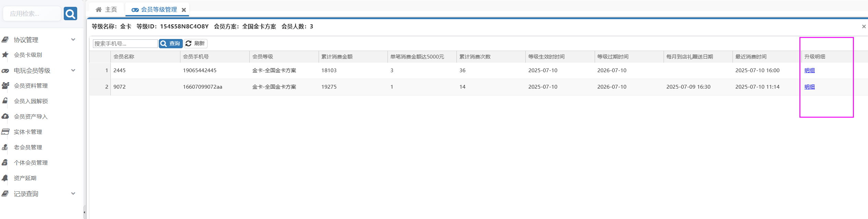The width and height of the screenshot is (868, 219).
Task: Click the bell icon for 资产延期
Action: pyautogui.click(x=5, y=178)
